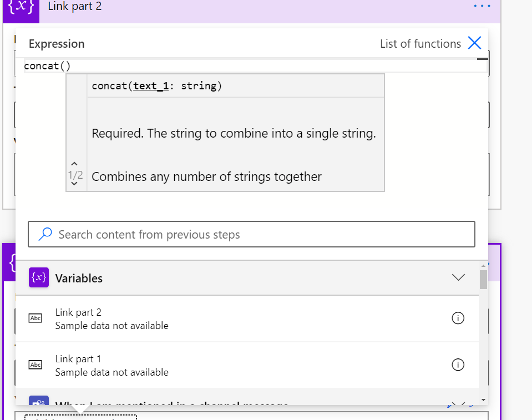Click the Abc icon beside Link part 1
The image size is (532, 420).
click(35, 365)
